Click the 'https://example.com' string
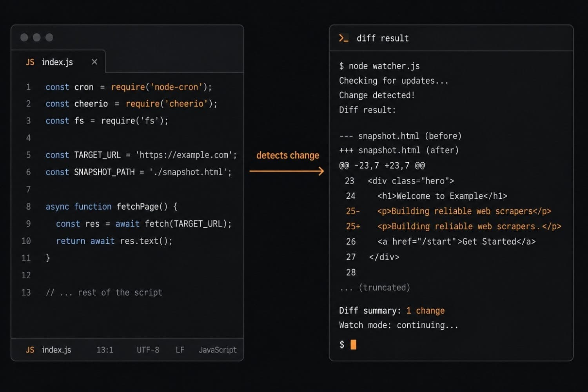 point(184,155)
